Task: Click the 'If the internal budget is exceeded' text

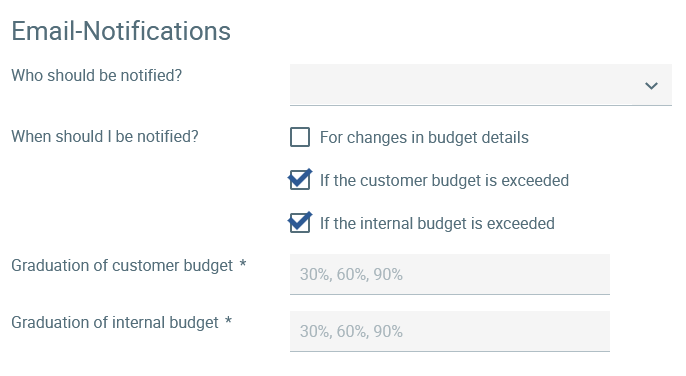Action: point(437,223)
